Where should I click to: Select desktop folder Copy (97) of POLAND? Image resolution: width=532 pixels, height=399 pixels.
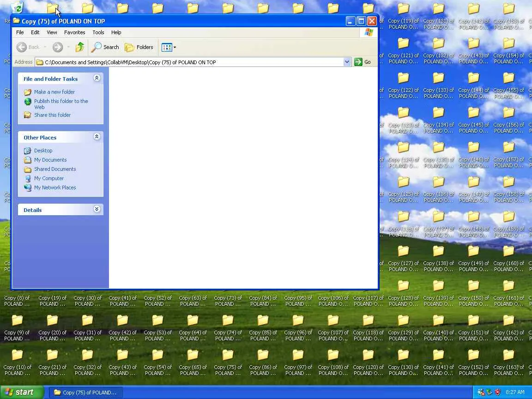pyautogui.click(x=298, y=363)
